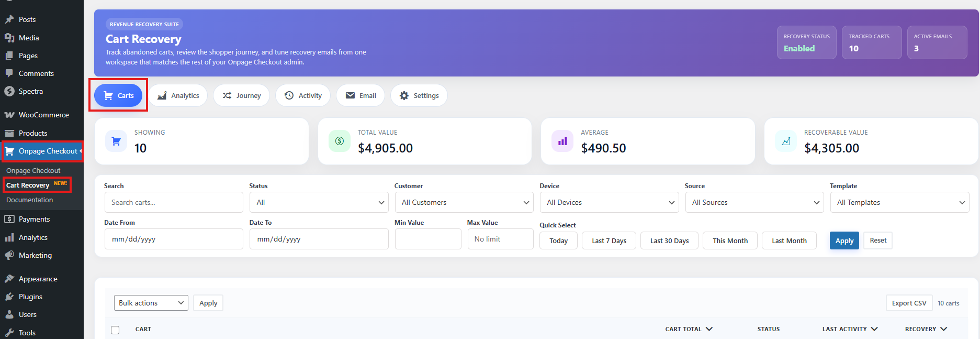Click the Average bar chart icon
Screen dimensions: 980x339
[x=562, y=141]
